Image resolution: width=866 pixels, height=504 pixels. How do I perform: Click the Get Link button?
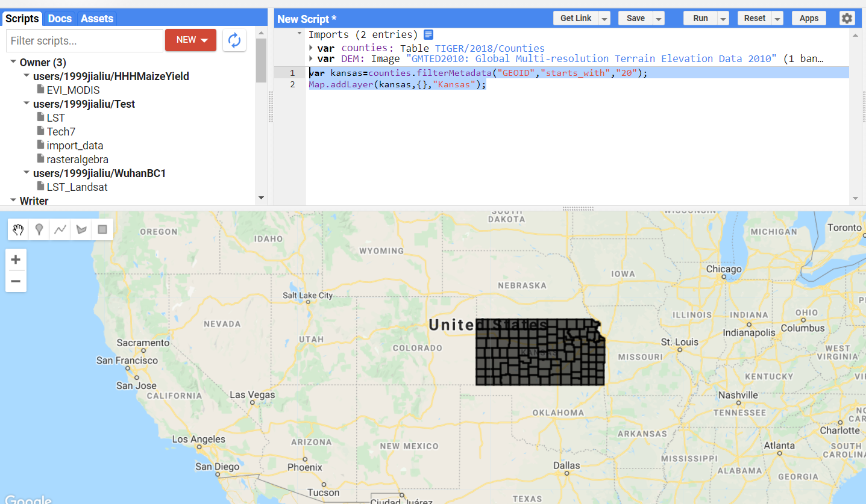click(x=576, y=17)
